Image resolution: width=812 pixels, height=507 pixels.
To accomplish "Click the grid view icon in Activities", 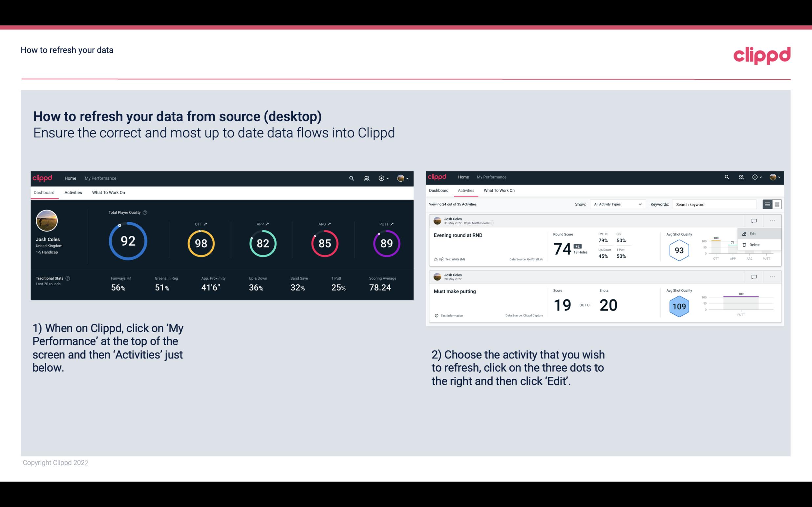I will tap(776, 204).
